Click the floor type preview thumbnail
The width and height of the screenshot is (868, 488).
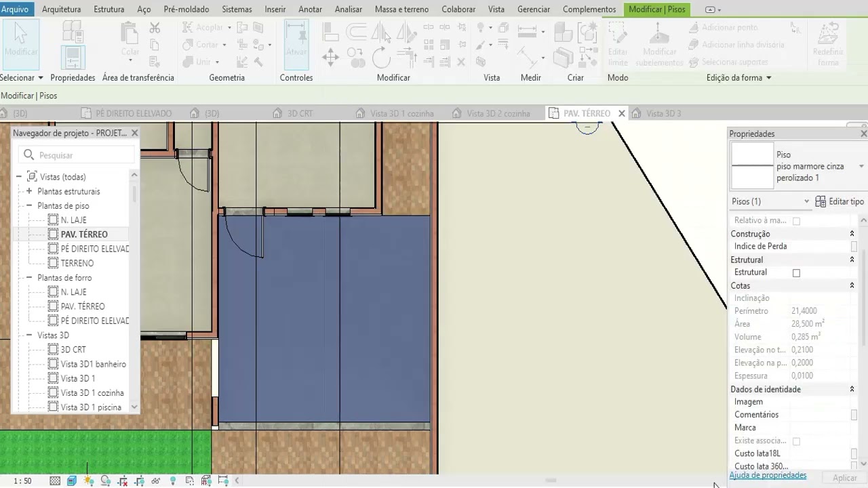click(752, 166)
